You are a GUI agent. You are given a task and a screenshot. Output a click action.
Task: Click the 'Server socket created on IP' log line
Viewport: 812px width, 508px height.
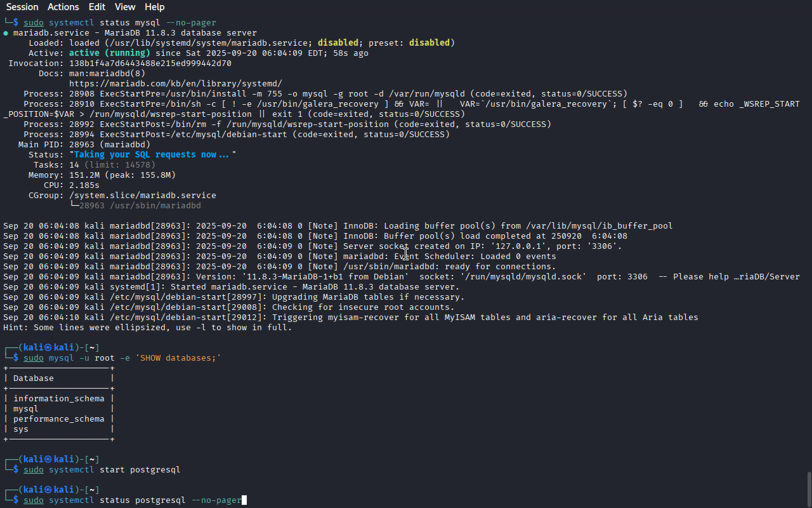click(x=313, y=246)
